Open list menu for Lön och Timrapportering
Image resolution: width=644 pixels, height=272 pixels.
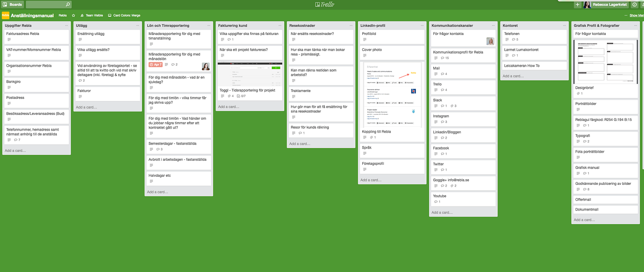pyautogui.click(x=209, y=25)
